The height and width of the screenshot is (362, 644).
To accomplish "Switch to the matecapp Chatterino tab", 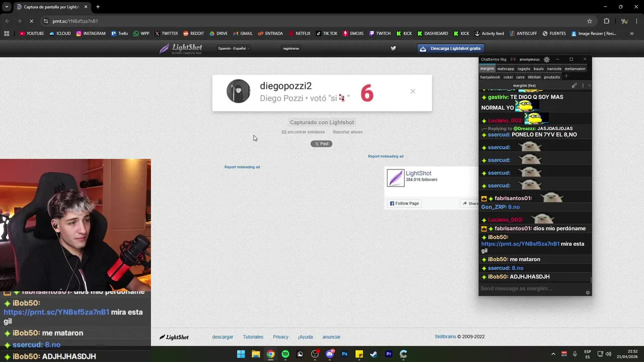I will pyautogui.click(x=506, y=69).
